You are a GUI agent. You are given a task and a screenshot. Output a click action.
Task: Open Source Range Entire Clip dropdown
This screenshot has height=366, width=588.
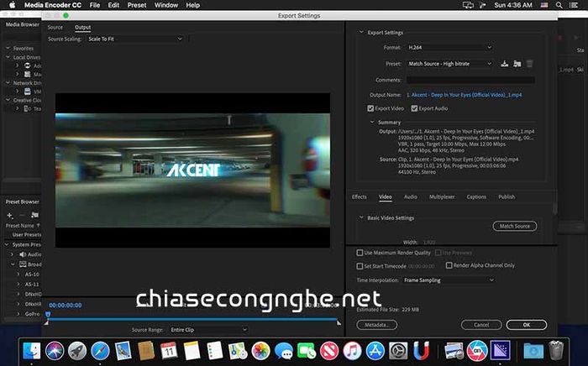208,330
